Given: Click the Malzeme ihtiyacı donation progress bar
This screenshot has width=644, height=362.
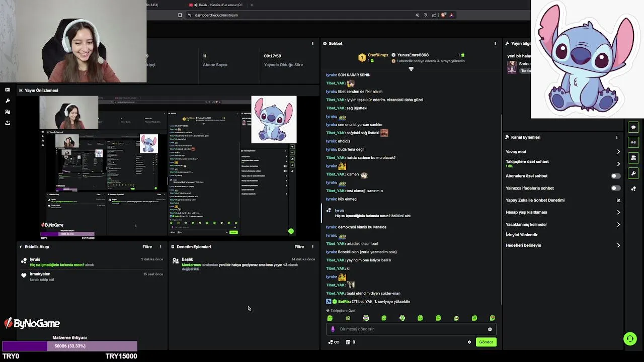Looking at the screenshot, I should pyautogui.click(x=69, y=346).
